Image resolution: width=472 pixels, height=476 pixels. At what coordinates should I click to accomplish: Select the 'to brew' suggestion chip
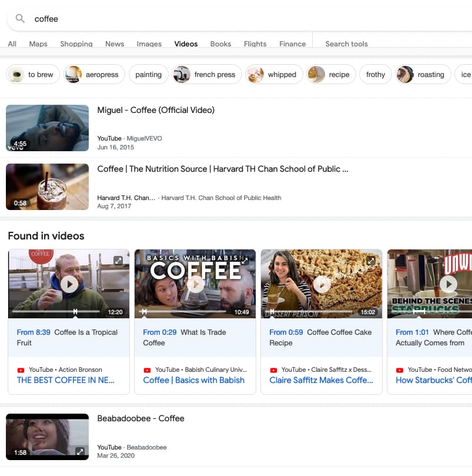[x=33, y=74]
